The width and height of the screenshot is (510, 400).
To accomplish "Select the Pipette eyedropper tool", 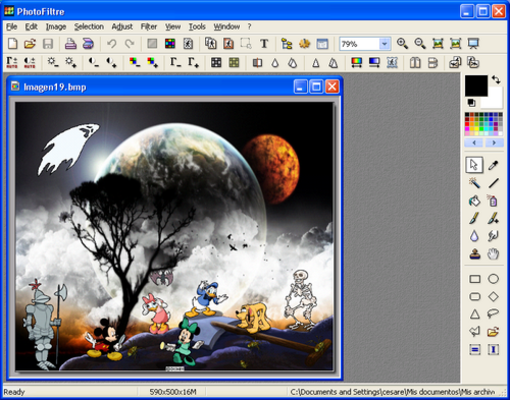I will pos(493,165).
